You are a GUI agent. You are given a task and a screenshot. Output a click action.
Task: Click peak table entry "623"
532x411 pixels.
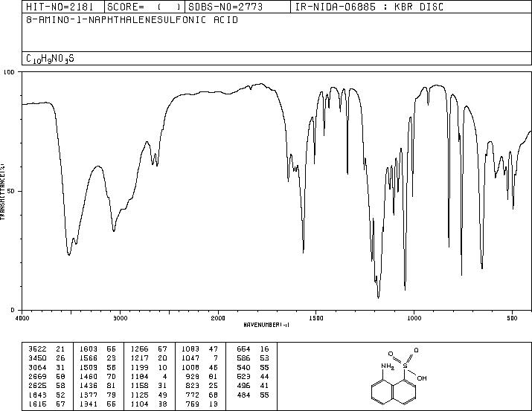tap(243, 376)
